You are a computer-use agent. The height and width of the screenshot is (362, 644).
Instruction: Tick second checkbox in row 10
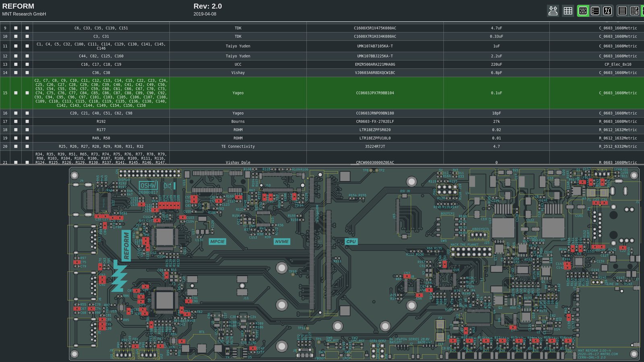(27, 36)
